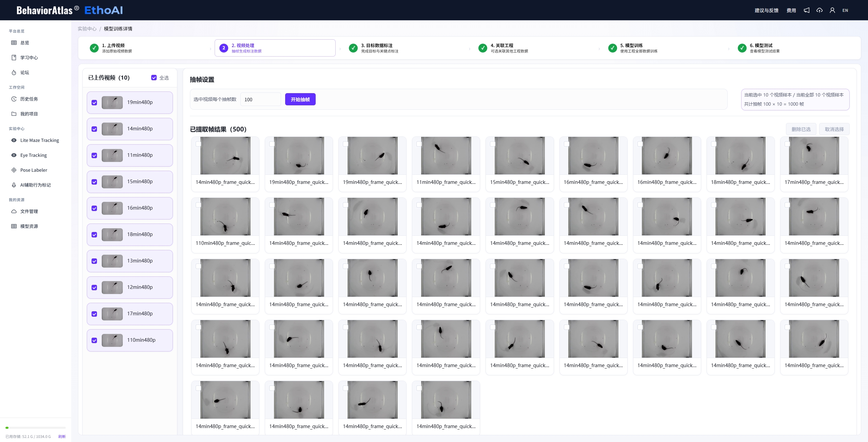Open the user profile icon

pos(832,10)
